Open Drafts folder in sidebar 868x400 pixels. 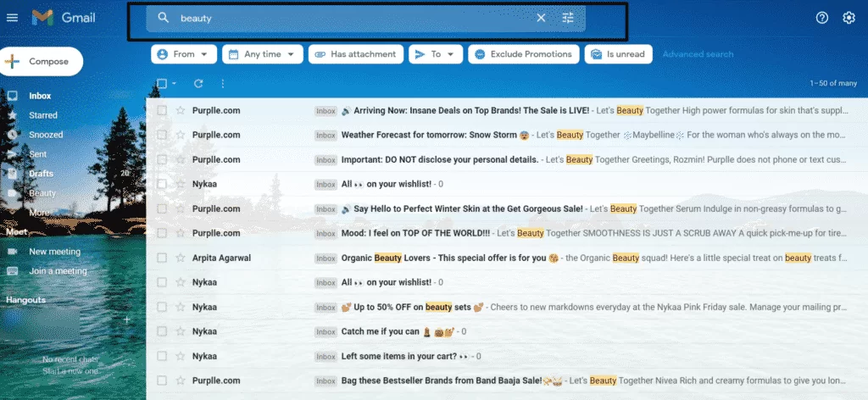[x=41, y=173]
